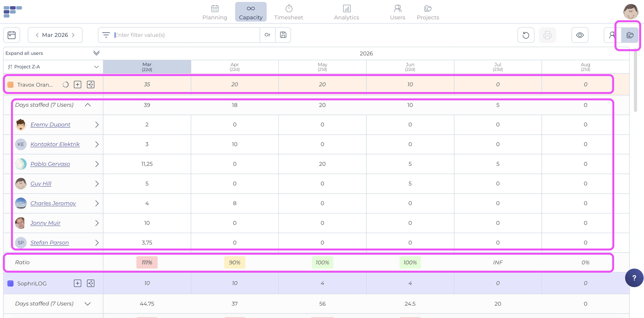This screenshot has width=644, height=318.
Task: Switch to users view toggle
Action: [612, 35]
